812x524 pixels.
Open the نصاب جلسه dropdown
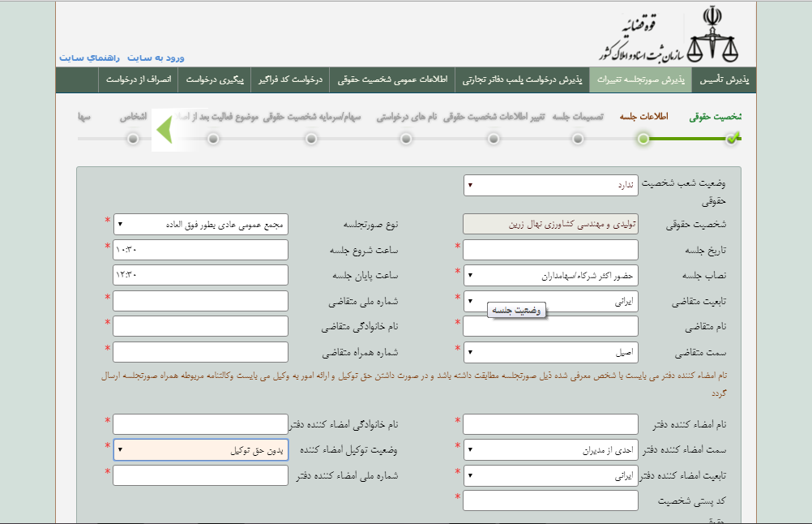550,275
